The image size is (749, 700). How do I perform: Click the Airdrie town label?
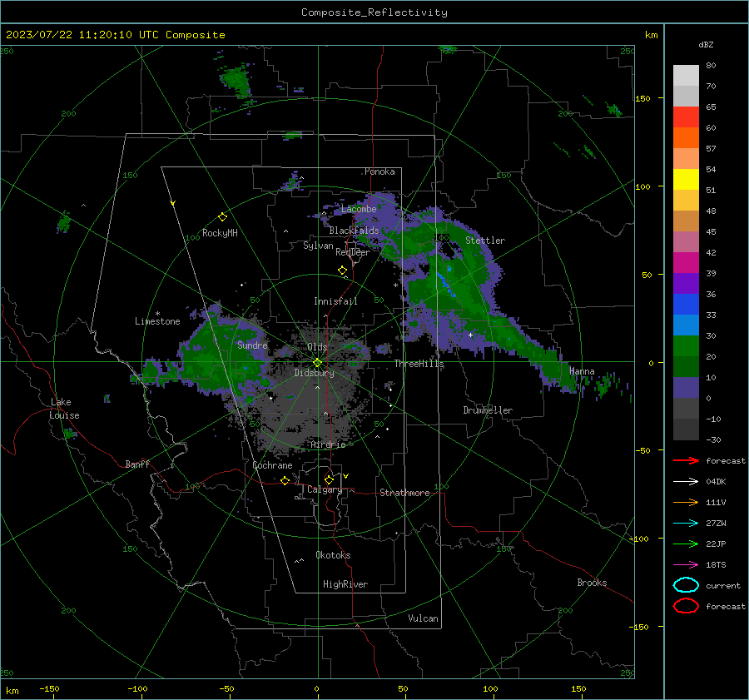[x=328, y=444]
